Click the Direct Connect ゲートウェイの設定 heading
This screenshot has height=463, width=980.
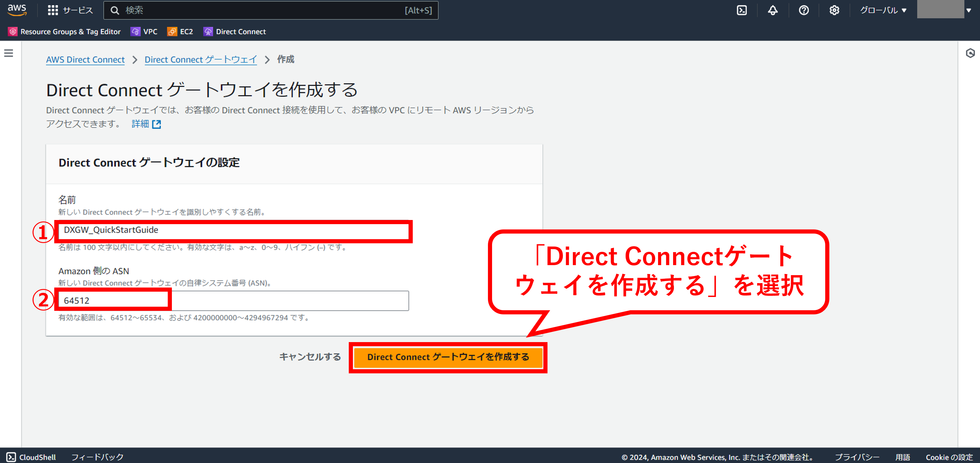(149, 162)
